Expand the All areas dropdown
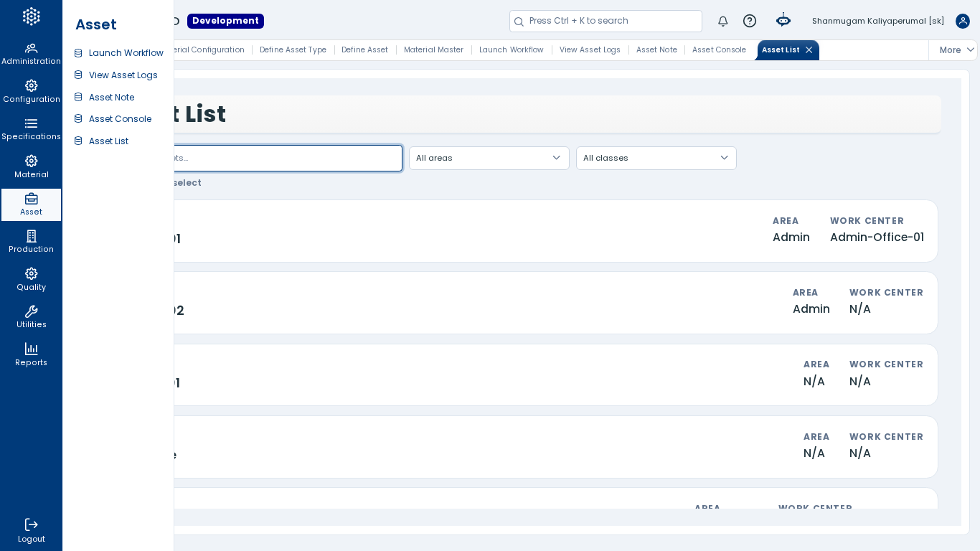The image size is (980, 551). 489,158
